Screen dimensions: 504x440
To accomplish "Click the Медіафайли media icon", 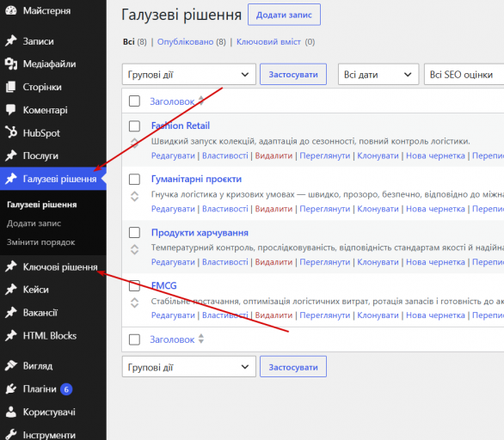I will (11, 64).
